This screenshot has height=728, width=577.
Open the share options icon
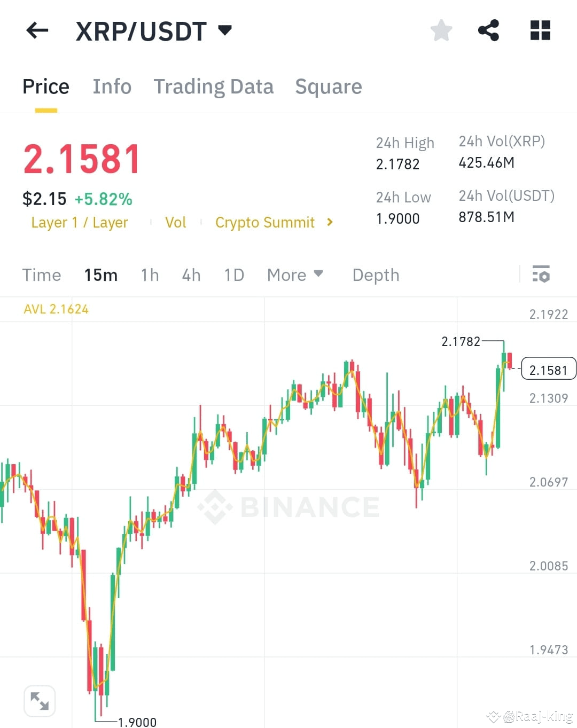[489, 30]
